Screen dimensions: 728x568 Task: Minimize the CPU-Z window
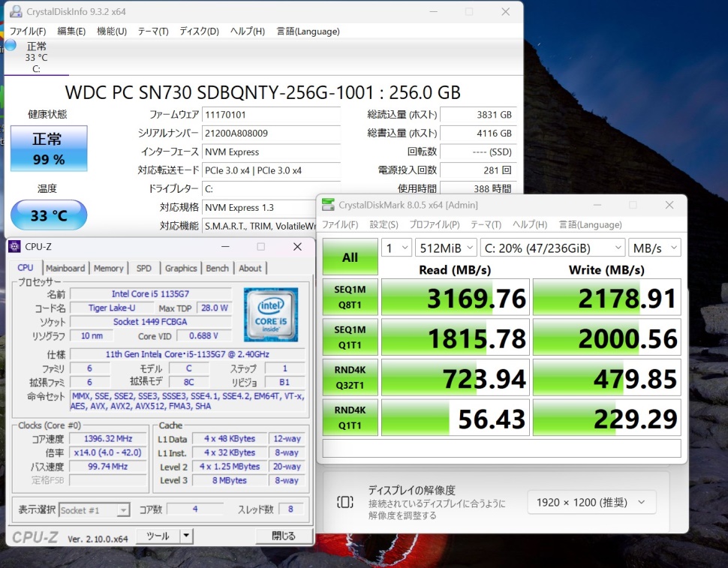point(225,247)
